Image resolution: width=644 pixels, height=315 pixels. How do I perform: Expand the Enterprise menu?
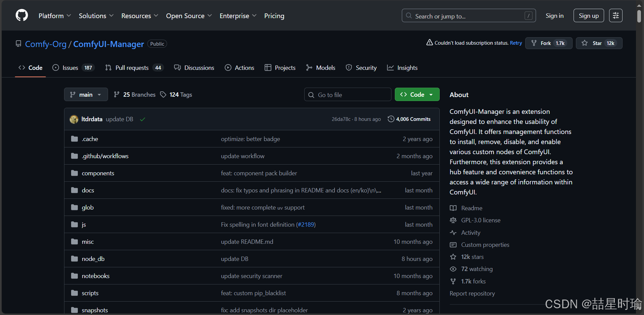tap(238, 16)
